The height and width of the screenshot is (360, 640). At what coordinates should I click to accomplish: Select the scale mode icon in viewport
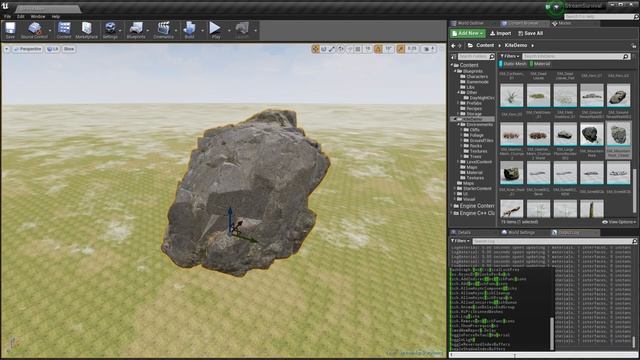point(332,49)
